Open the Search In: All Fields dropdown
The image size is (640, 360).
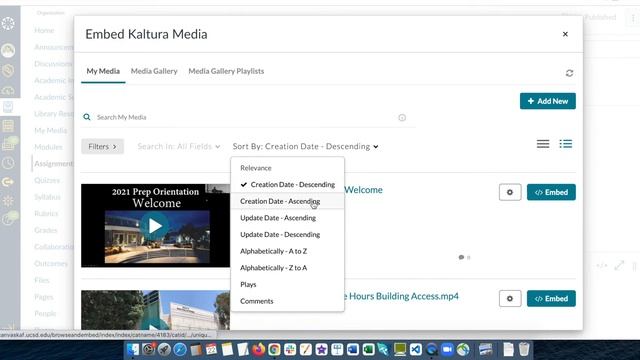click(179, 147)
